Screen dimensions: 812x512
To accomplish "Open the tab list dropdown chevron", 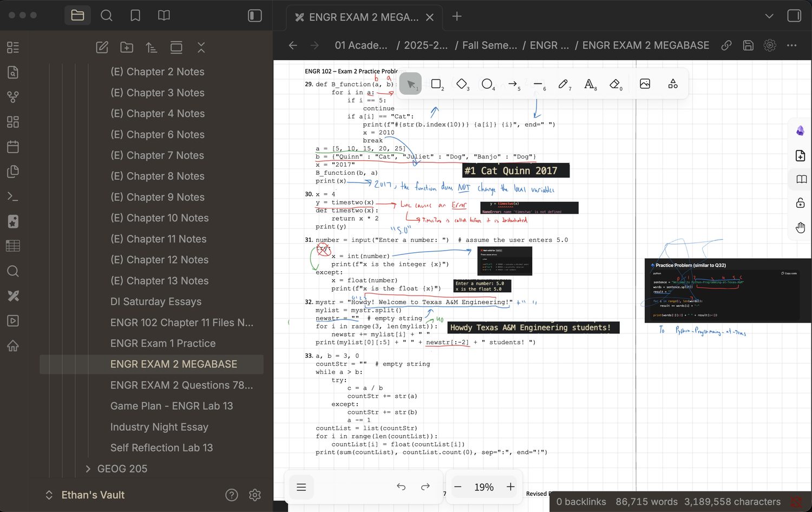I will [x=769, y=16].
